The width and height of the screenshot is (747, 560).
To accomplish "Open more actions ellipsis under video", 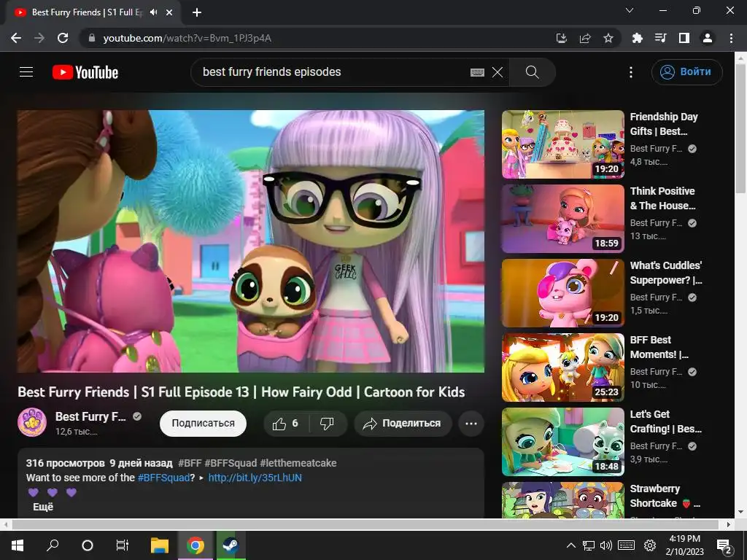I will click(x=471, y=424).
